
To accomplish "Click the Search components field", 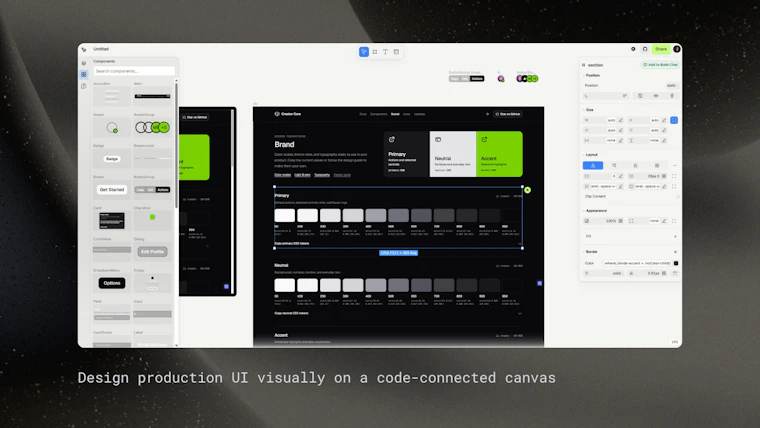I will coord(134,71).
